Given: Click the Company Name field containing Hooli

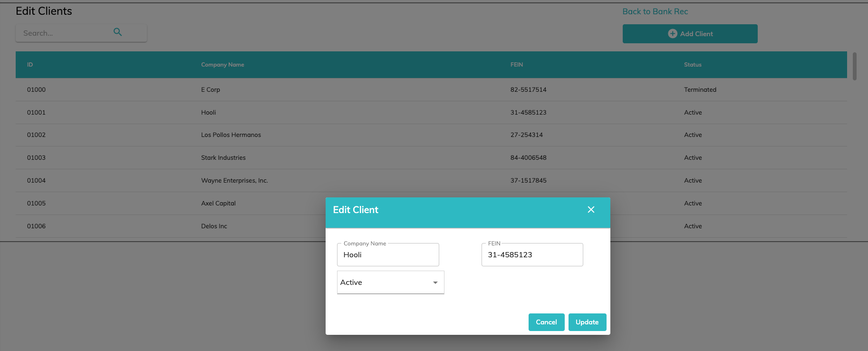Looking at the screenshot, I should click(x=388, y=255).
